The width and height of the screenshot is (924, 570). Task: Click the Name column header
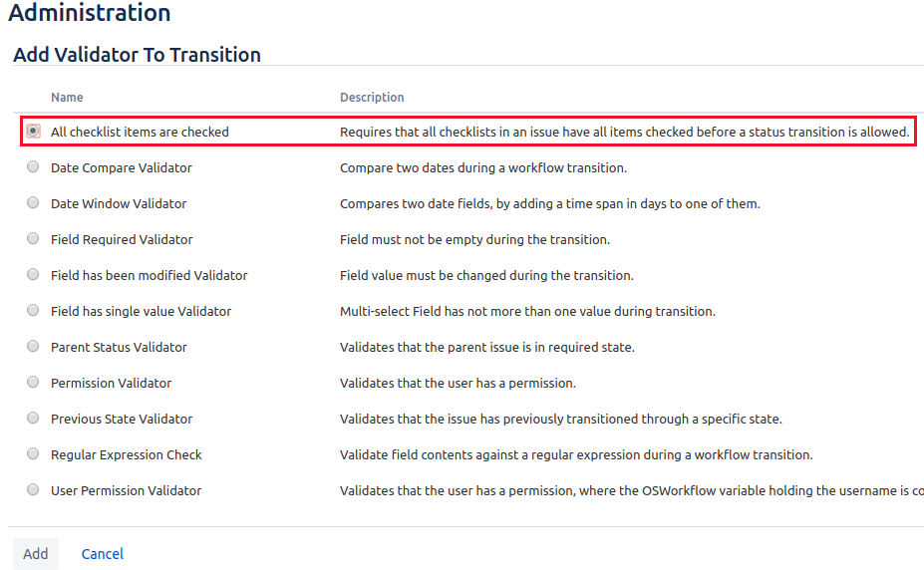[x=67, y=98]
